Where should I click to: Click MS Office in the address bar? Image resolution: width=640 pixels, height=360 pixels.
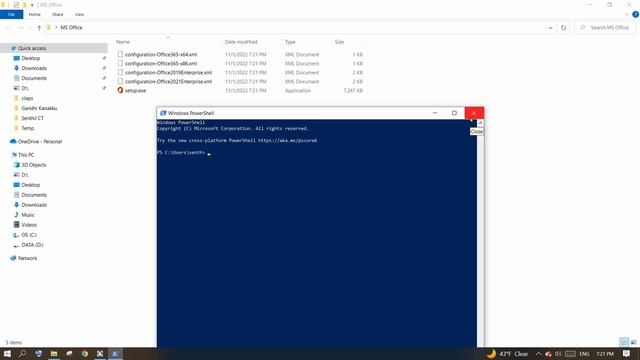[x=71, y=28]
